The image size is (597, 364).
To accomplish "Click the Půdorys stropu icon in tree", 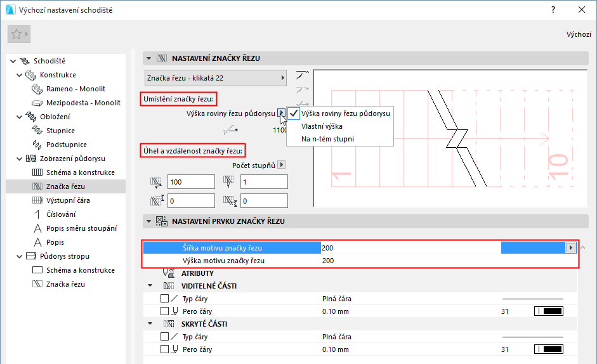I will [31, 256].
